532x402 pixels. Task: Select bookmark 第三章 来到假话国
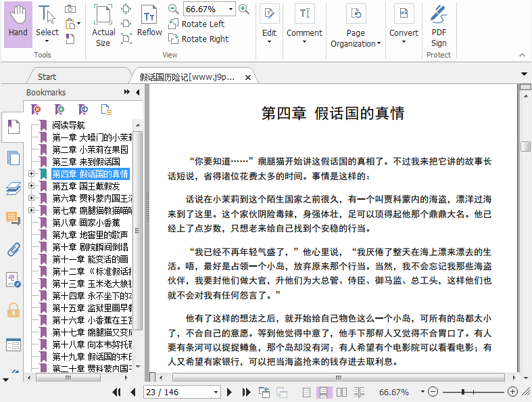tap(86, 162)
